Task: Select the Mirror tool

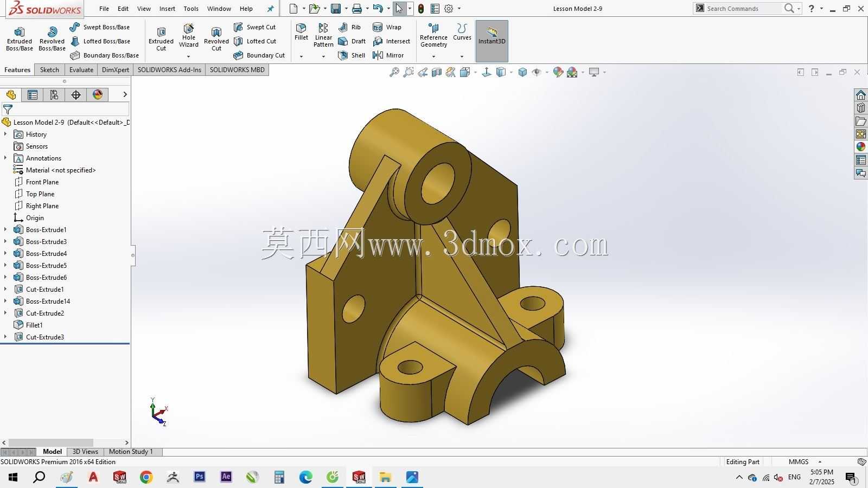Action: (x=388, y=55)
